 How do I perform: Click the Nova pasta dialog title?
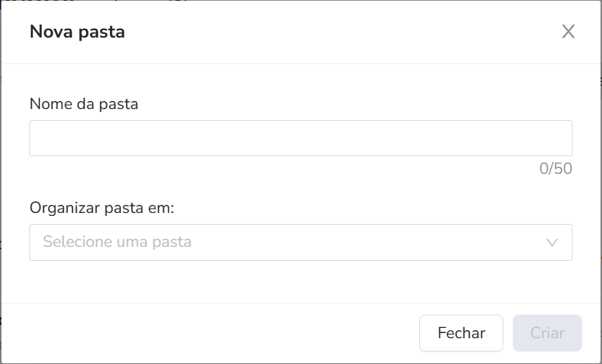[x=77, y=32]
